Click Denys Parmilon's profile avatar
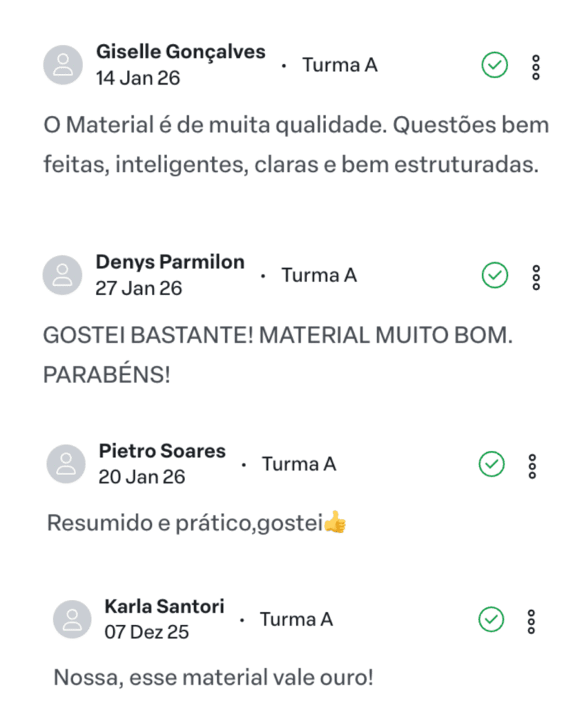Viewport: 582px width, 728px height. [63, 275]
